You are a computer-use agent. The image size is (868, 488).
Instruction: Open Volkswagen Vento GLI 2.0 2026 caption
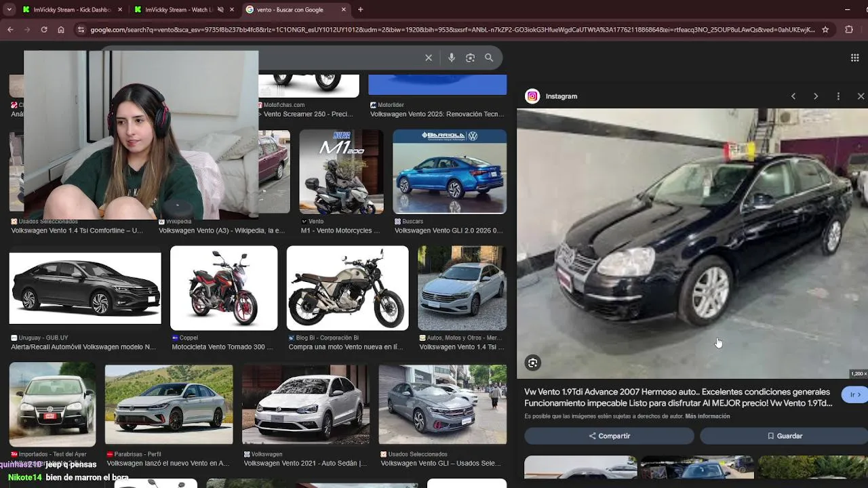click(x=448, y=230)
